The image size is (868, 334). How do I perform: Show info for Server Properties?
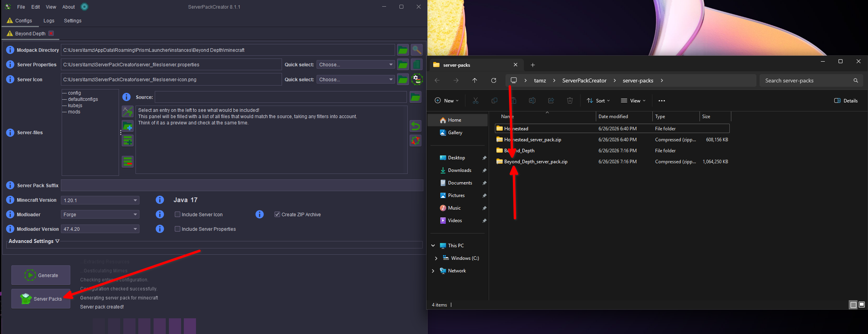pyautogui.click(x=10, y=65)
